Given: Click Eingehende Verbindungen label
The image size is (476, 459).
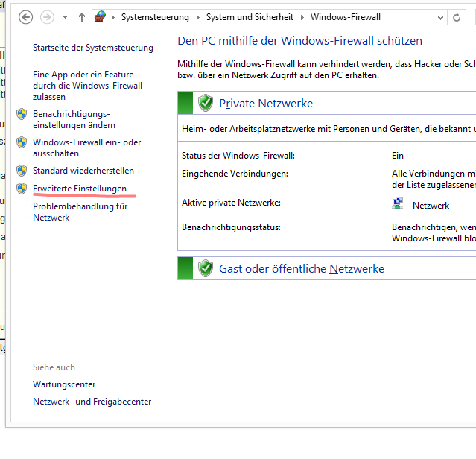Looking at the screenshot, I should pos(235,174).
